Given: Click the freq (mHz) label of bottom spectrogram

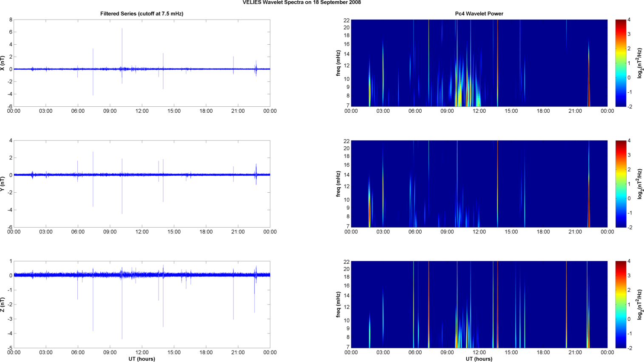Looking at the screenshot, I should click(x=338, y=305).
